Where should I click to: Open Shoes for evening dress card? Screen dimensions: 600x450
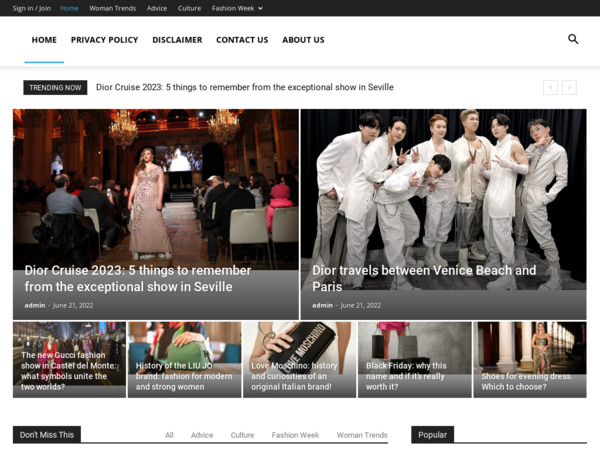tap(530, 360)
